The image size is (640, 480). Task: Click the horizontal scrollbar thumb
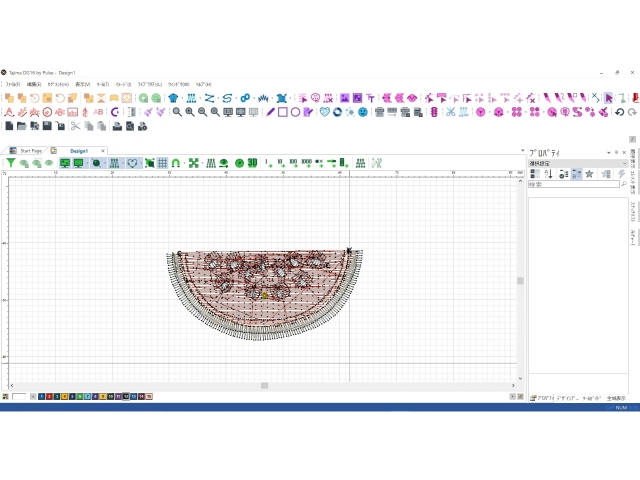264,385
